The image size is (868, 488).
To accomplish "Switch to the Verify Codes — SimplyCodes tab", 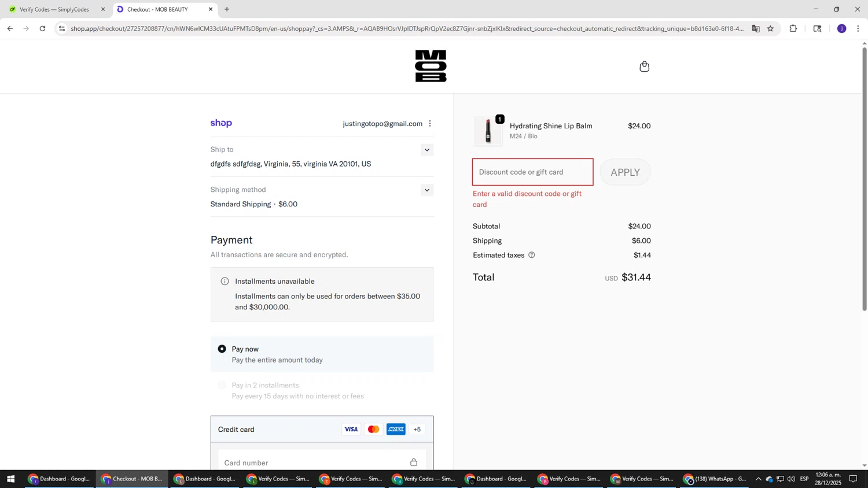I will tap(54, 9).
